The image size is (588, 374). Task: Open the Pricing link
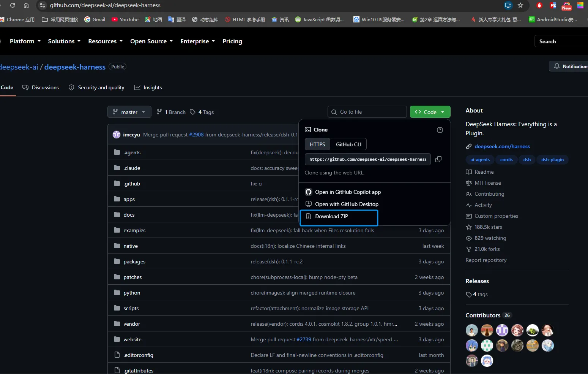(x=232, y=41)
